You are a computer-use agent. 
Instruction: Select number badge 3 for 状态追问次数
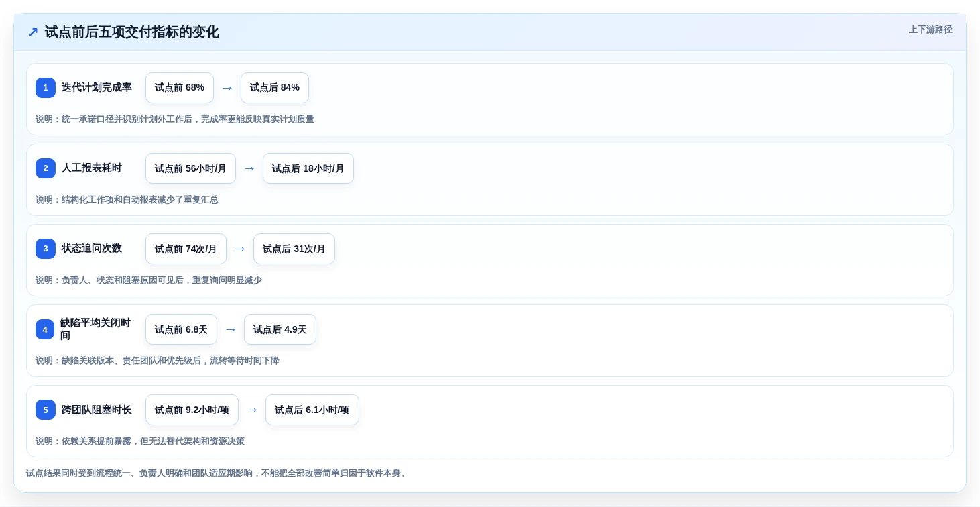click(46, 249)
